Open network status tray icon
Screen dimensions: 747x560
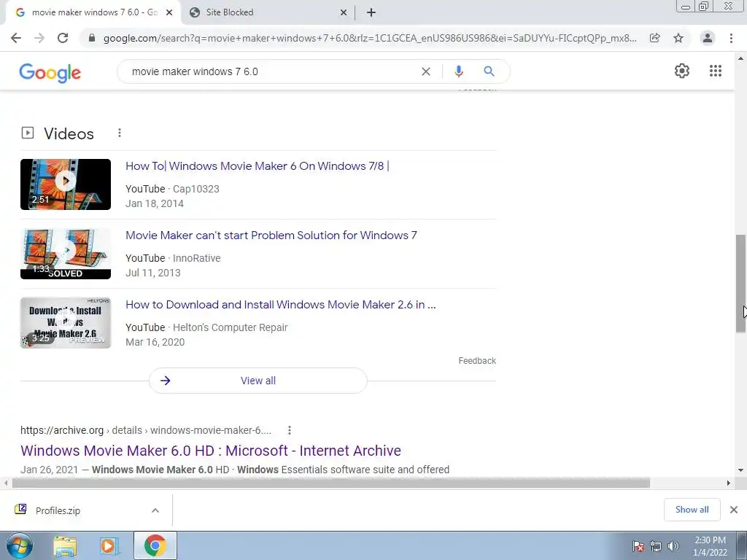[656, 546]
